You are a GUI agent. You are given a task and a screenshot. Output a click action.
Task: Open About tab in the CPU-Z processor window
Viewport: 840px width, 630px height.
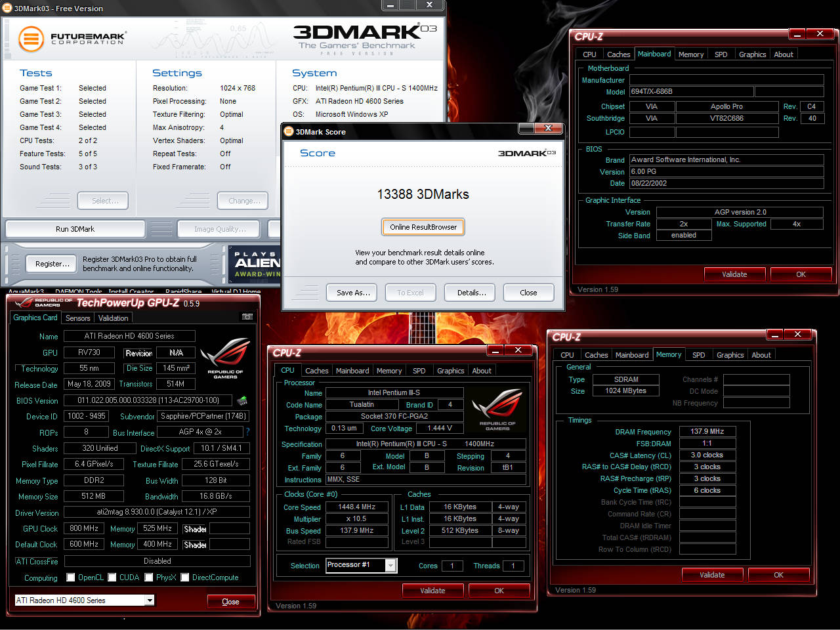tap(482, 371)
